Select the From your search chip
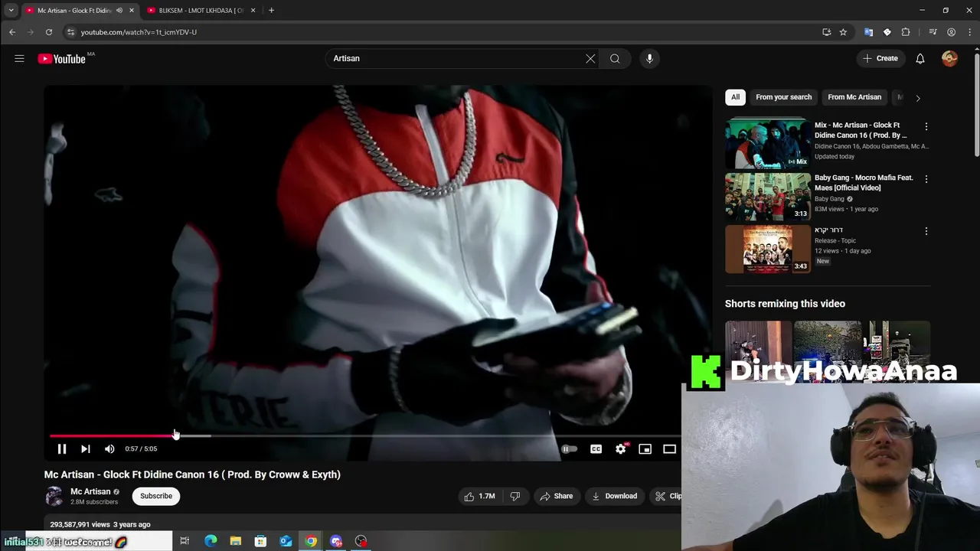 [783, 97]
